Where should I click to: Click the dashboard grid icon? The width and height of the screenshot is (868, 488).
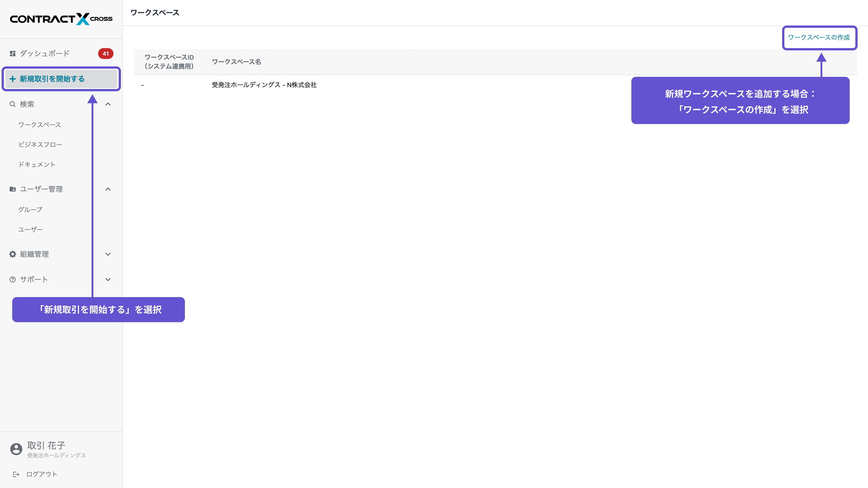(12, 54)
